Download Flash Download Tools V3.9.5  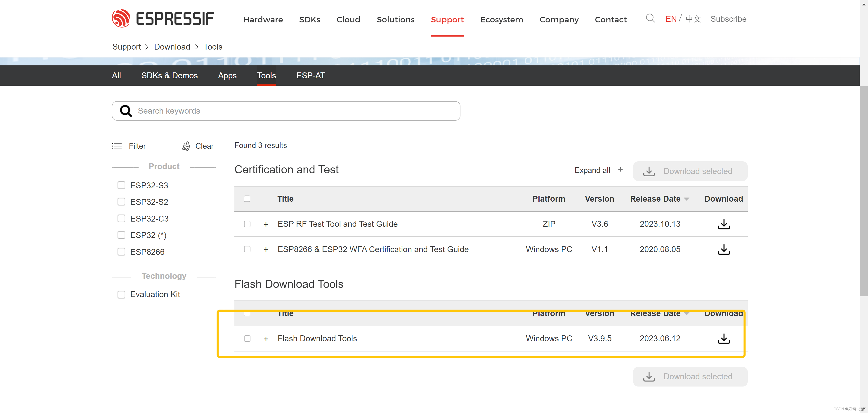pyautogui.click(x=723, y=338)
